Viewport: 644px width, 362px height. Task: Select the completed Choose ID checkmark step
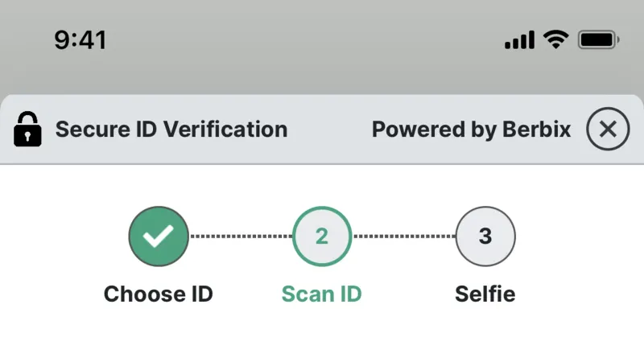pyautogui.click(x=159, y=236)
